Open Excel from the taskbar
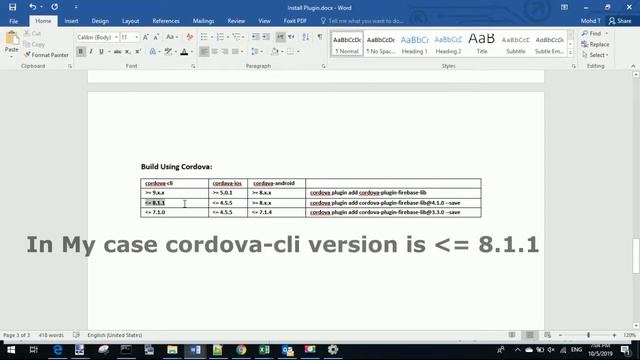640x360 pixels. click(x=264, y=350)
